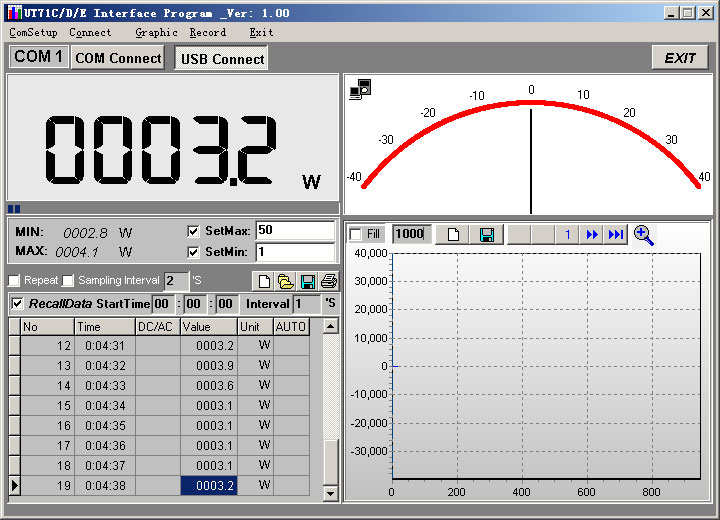Uncheck the SetMax checkbox

[x=194, y=231]
